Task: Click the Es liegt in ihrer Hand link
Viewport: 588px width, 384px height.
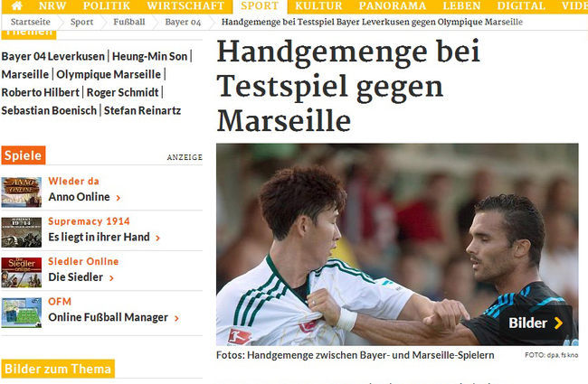Action: [x=99, y=237]
